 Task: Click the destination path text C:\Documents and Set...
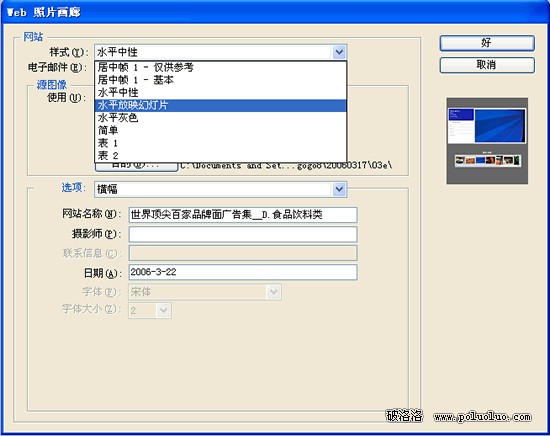(286, 166)
